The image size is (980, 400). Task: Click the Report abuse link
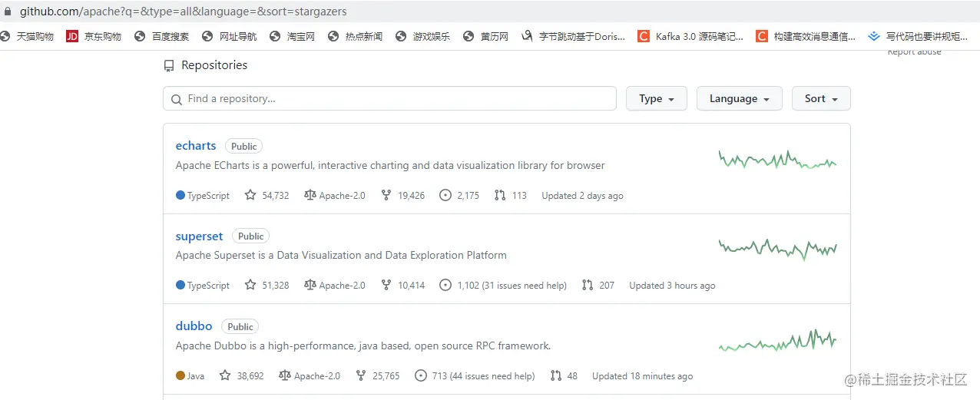[914, 52]
